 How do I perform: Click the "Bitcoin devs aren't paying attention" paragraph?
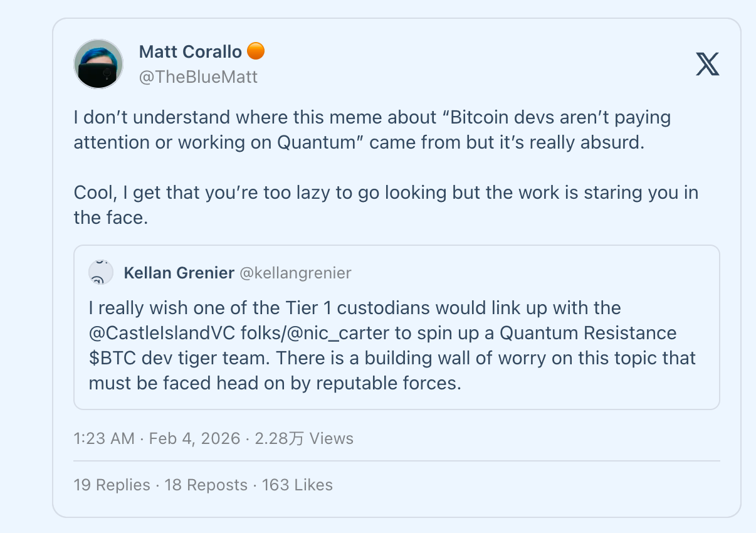pos(372,130)
